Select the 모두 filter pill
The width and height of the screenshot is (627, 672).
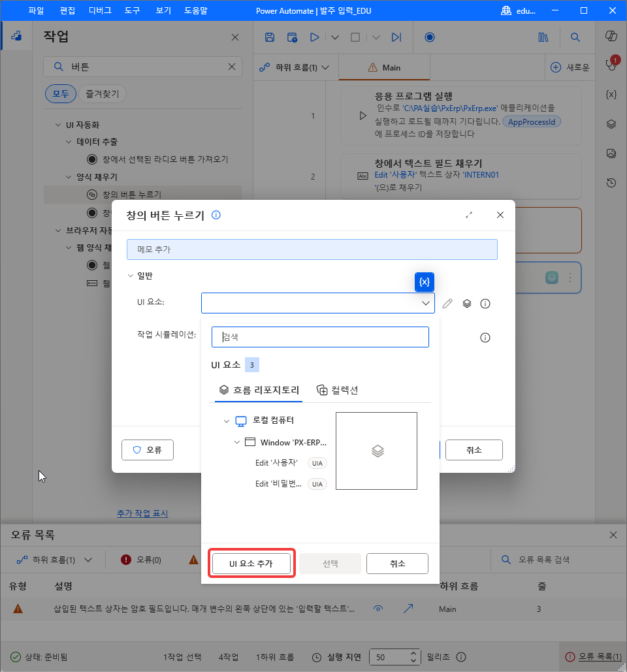pyautogui.click(x=61, y=93)
